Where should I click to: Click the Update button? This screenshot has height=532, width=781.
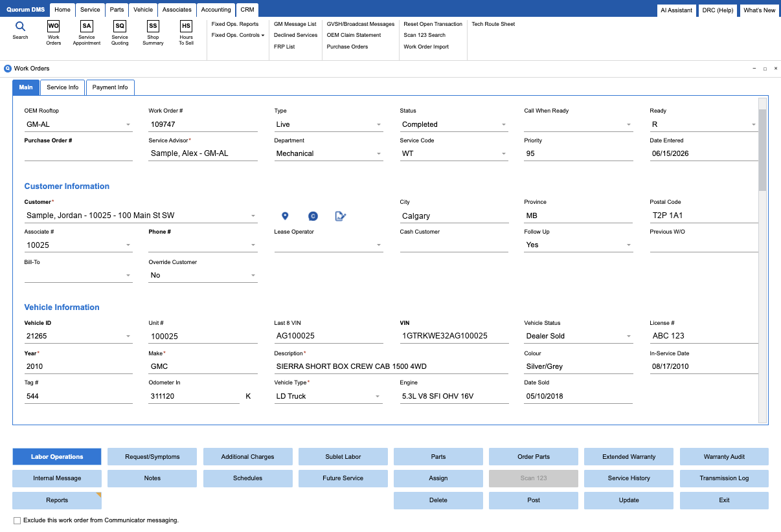tap(629, 500)
